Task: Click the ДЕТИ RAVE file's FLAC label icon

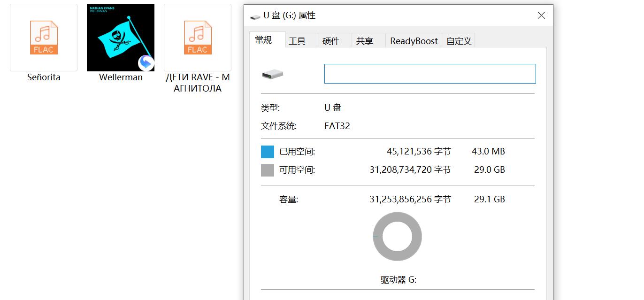Action: coord(197,38)
